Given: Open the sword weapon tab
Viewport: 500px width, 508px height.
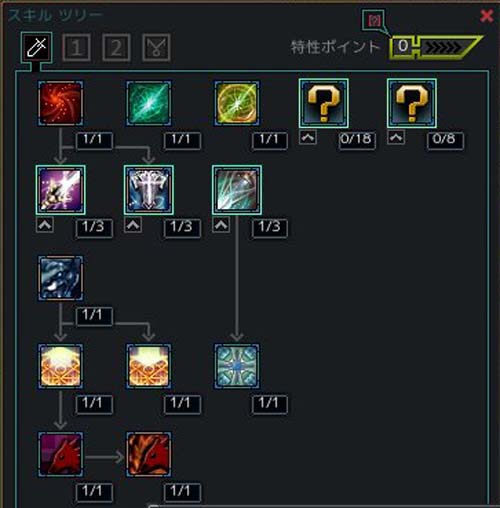Looking at the screenshot, I should pyautogui.click(x=36, y=47).
